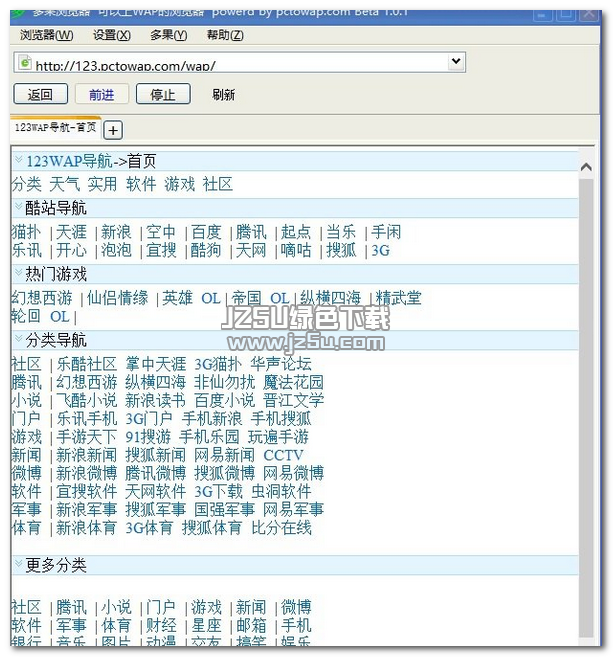Open the 设置(X) menu

[111, 35]
